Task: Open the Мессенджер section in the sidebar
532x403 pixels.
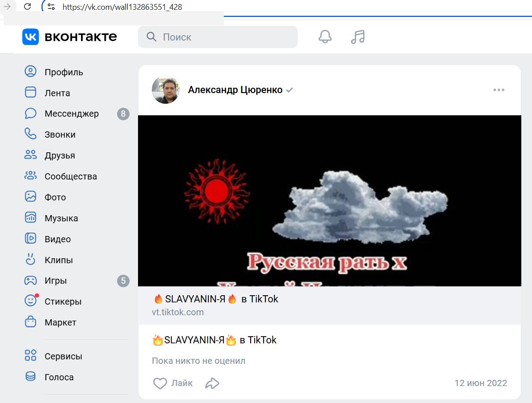Action: [71, 114]
